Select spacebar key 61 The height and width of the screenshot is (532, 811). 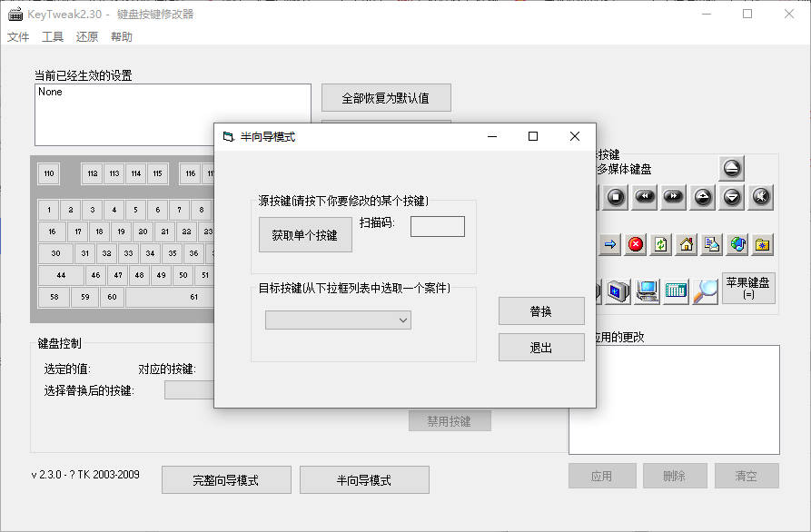pyautogui.click(x=171, y=297)
